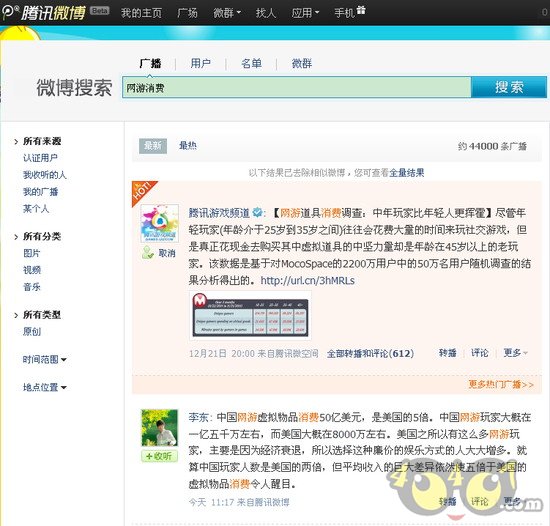Filter results by 原创
This screenshot has width=550, height=526.
point(32,331)
